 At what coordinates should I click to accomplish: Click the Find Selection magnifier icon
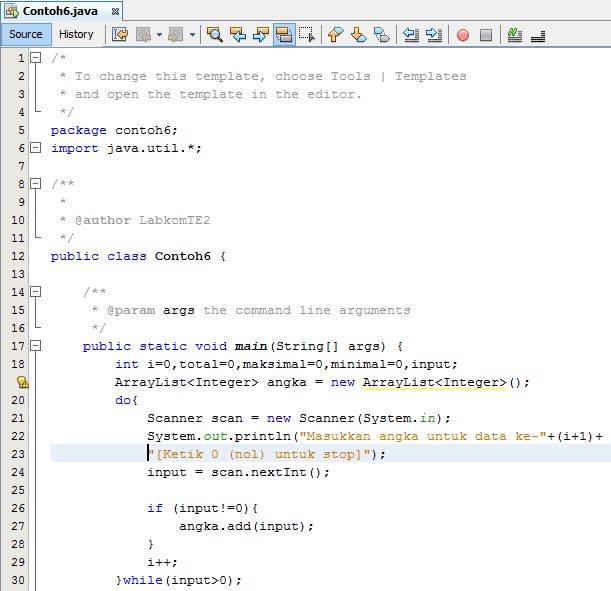click(215, 35)
